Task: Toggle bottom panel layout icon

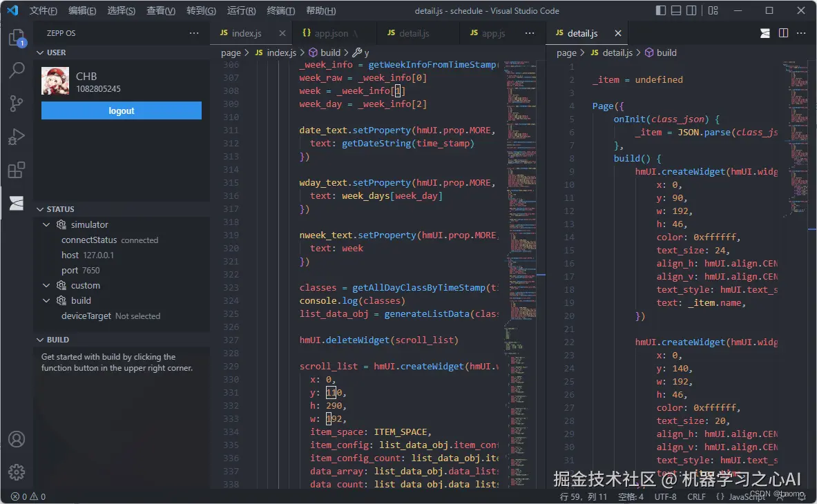Action: (x=676, y=10)
